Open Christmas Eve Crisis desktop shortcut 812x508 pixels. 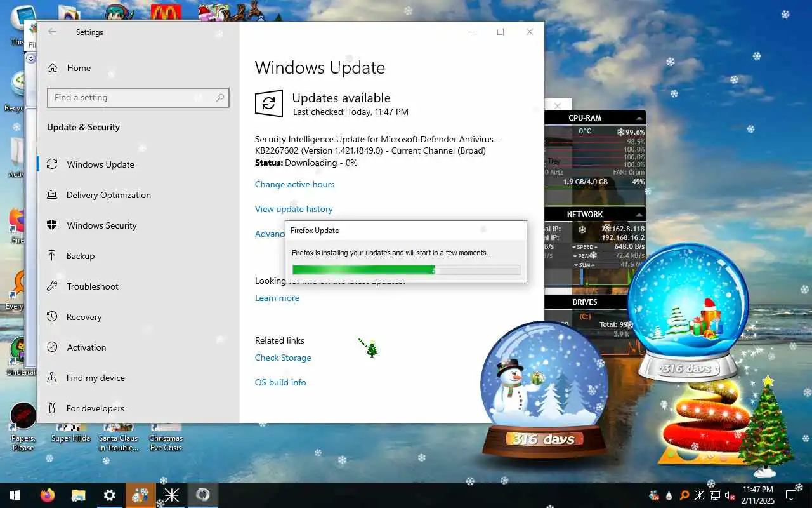click(166, 437)
